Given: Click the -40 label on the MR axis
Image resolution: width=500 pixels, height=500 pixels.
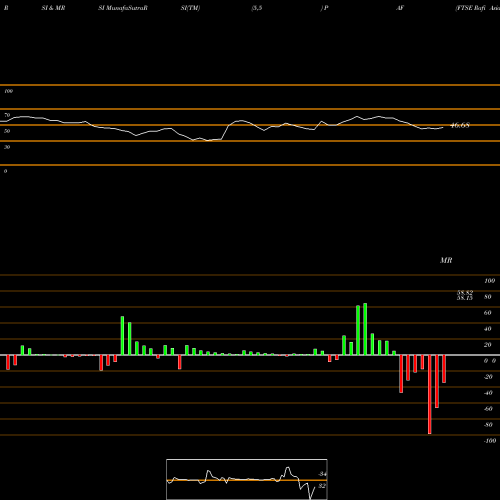Looking at the screenshot, I should [x=488, y=393].
